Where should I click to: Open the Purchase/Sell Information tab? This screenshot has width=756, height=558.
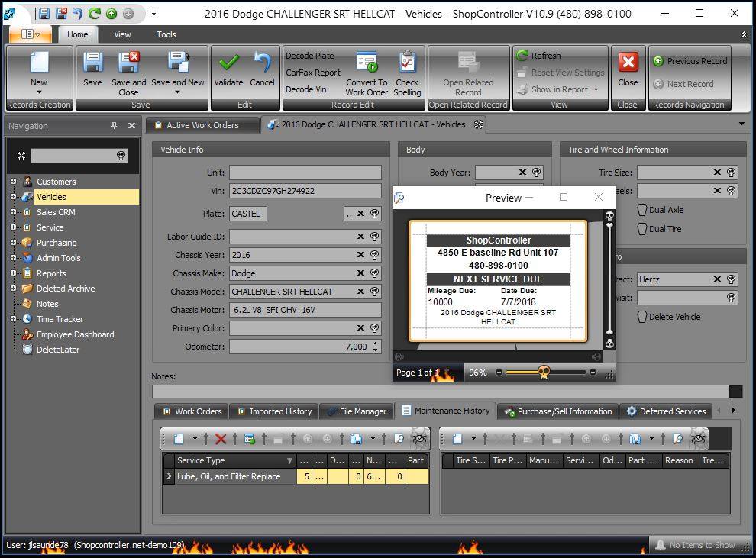point(558,411)
